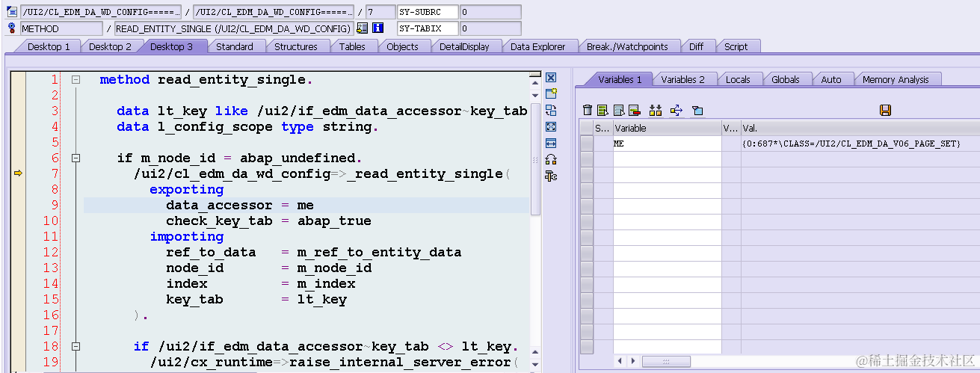The width and height of the screenshot is (980, 373).
Task: Click the METHOD event type field
Action: click(x=61, y=28)
